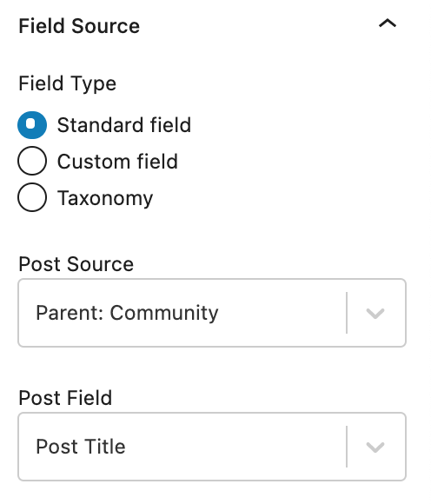Collapse the Field Source panel chevron
The image size is (431, 504).
tap(388, 23)
